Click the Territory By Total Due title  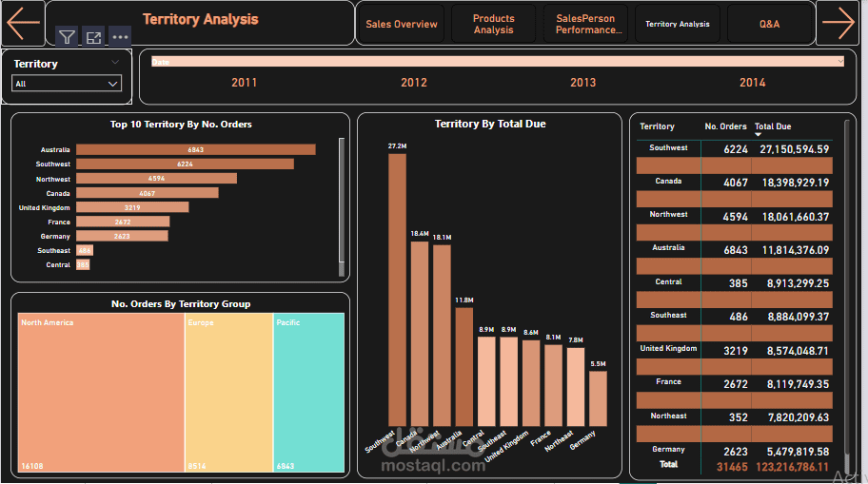490,124
